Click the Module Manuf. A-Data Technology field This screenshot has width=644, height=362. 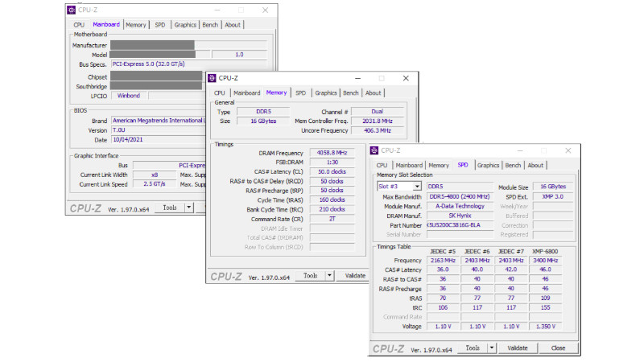460,206
